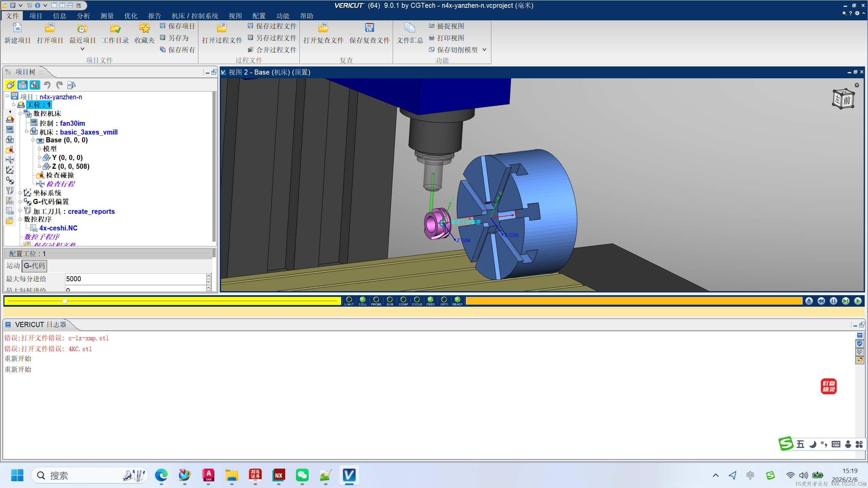Click the Single Step playback button
This screenshot has width=868, height=488.
pyautogui.click(x=846, y=301)
